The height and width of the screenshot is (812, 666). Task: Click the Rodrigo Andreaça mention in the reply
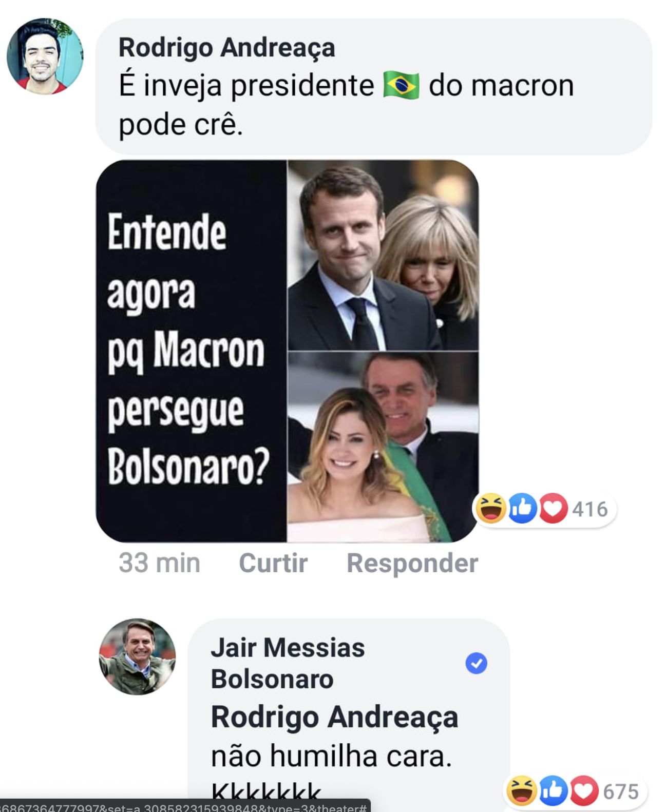pos(334,717)
